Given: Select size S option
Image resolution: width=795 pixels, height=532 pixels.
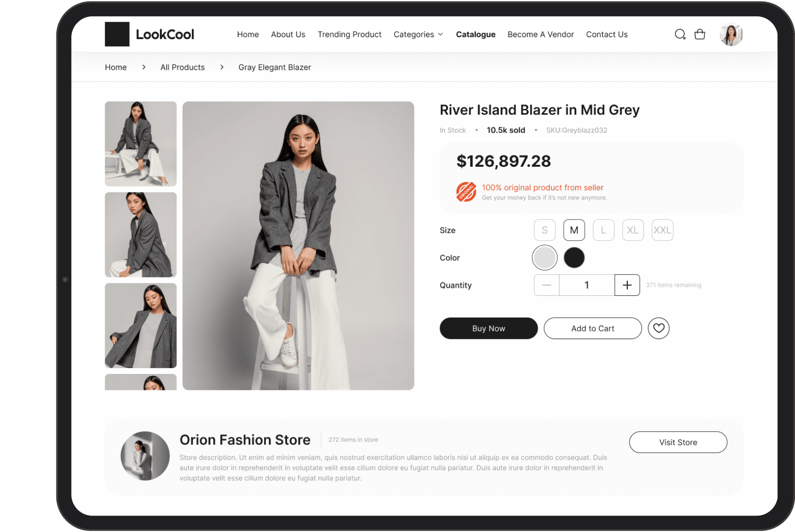Looking at the screenshot, I should pyautogui.click(x=544, y=230).
